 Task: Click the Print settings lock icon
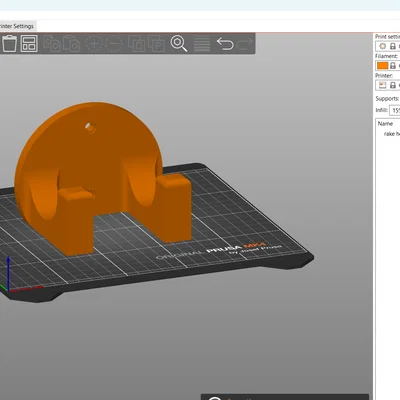click(393, 46)
